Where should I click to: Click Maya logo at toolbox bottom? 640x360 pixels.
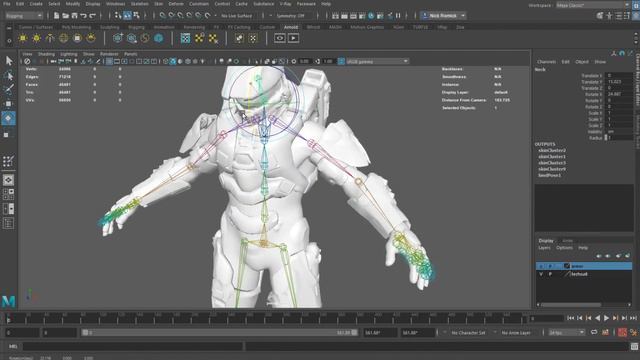click(8, 301)
